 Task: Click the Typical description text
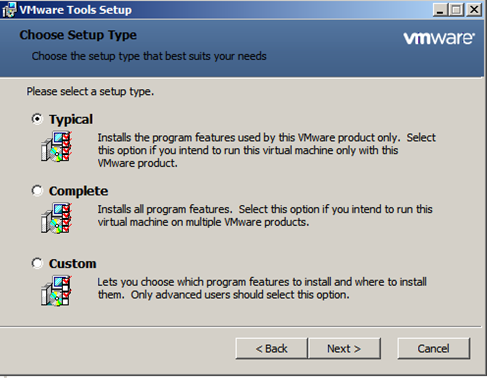click(266, 150)
